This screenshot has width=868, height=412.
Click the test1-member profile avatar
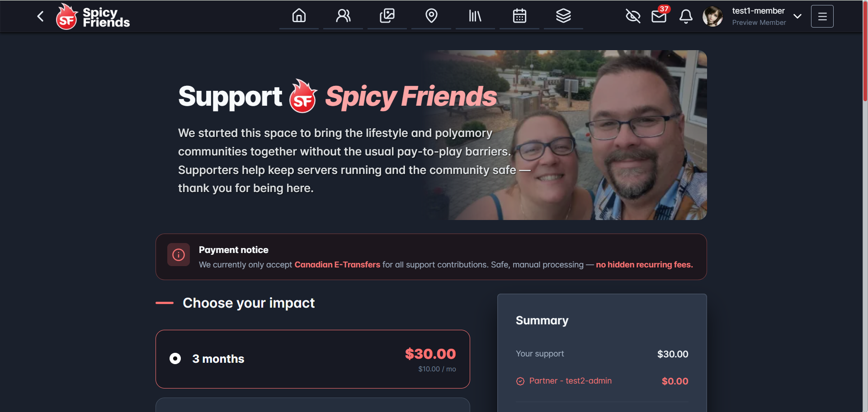712,16
